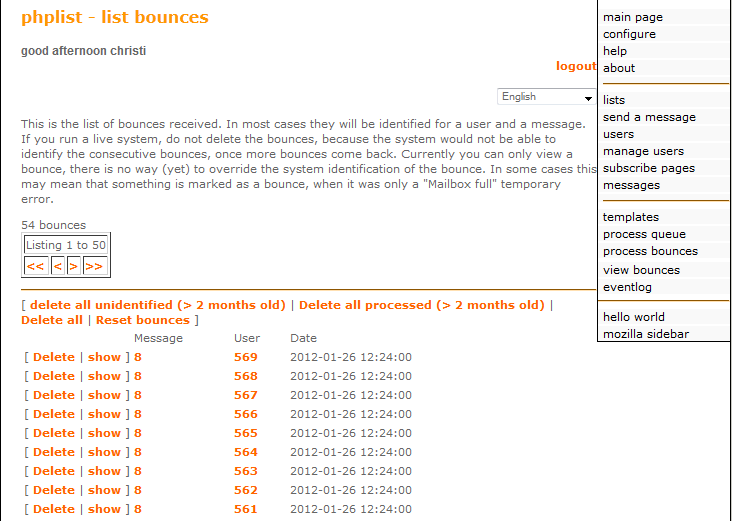Open main page in sidebar menu
The image size is (732, 521).
[632, 17]
